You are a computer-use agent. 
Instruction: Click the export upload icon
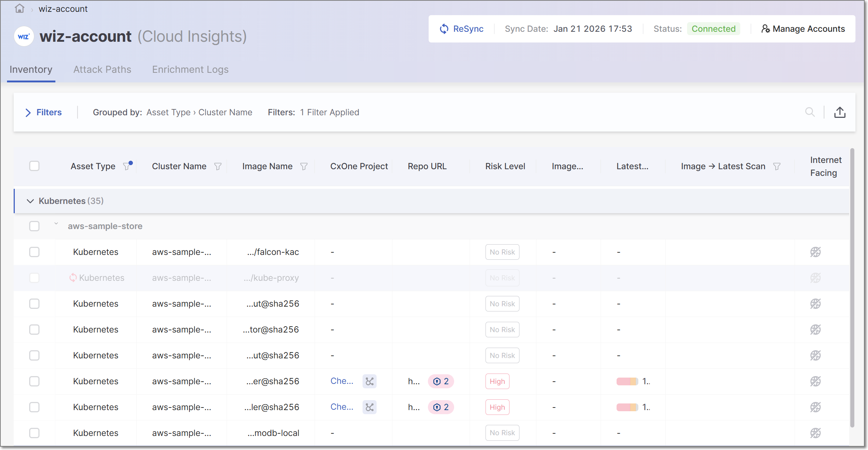[x=840, y=112]
